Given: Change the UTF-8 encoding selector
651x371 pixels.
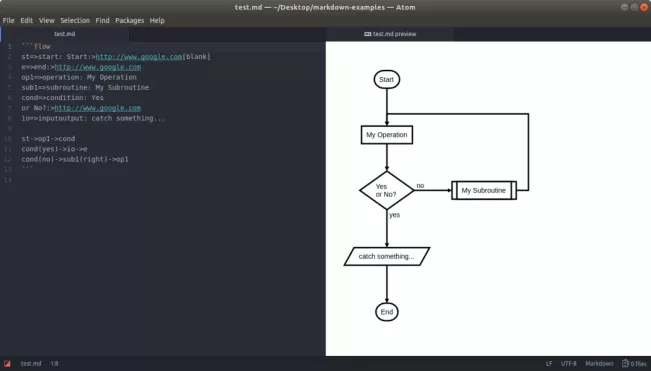Looking at the screenshot, I should 568,364.
